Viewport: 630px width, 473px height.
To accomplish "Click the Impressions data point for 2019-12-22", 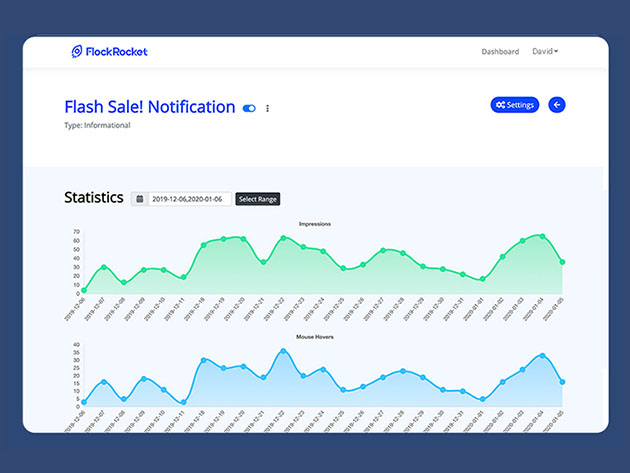I will pyautogui.click(x=284, y=238).
